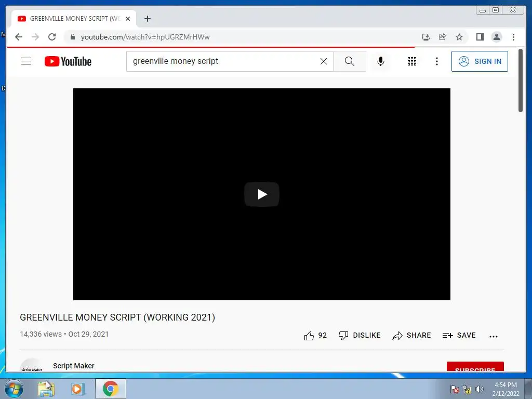
Task: Open Chrome three-dot menu
Action: (513, 37)
